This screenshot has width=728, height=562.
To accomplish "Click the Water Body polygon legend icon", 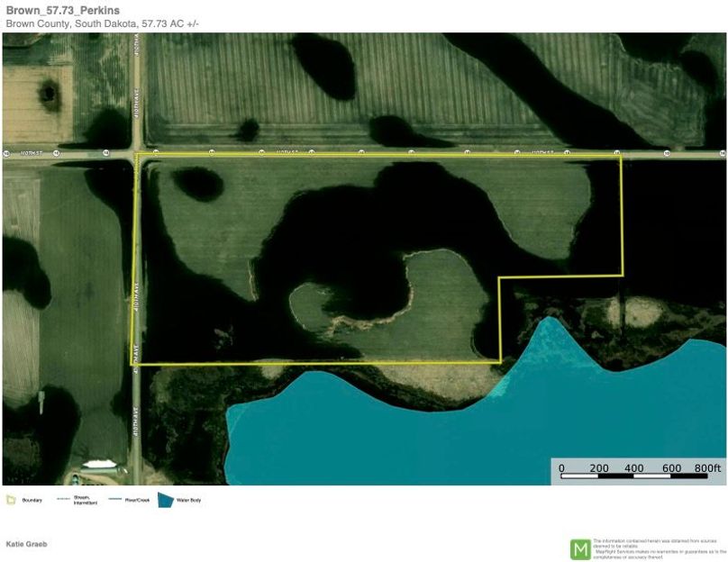I will pyautogui.click(x=165, y=501).
